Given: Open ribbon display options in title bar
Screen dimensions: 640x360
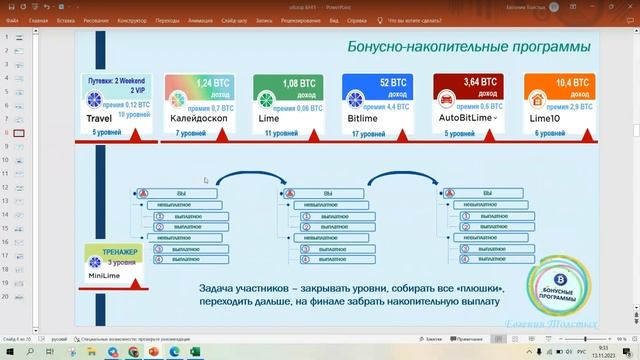Looking at the screenshot, I should [573, 7].
